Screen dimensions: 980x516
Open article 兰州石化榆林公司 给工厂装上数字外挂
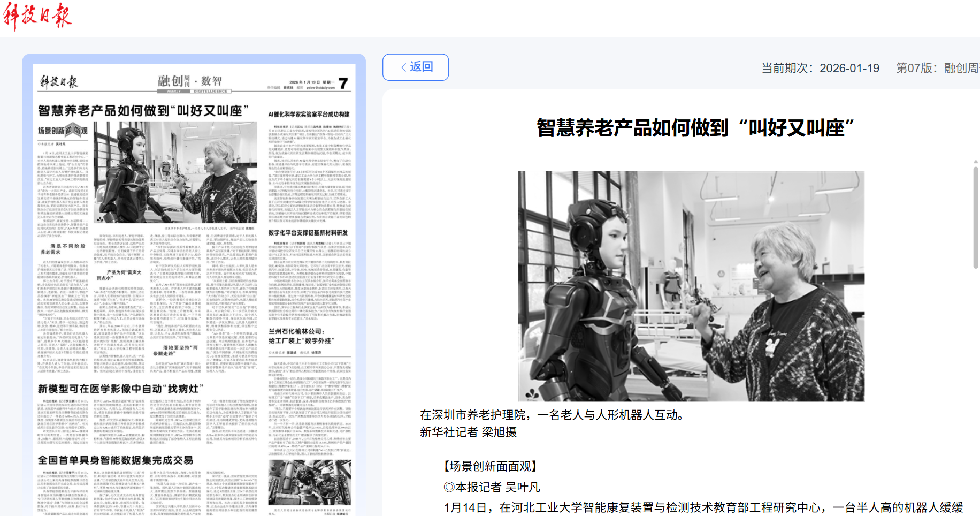pos(301,336)
